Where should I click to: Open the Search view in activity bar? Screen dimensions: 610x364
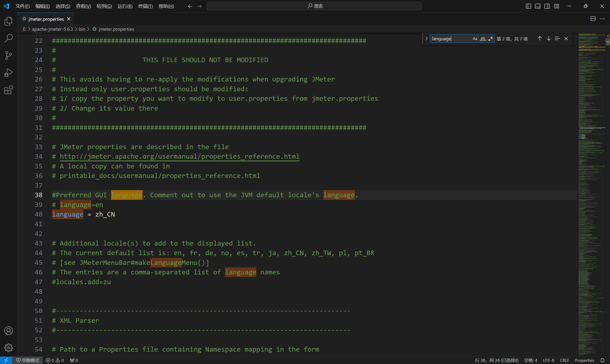point(9,38)
